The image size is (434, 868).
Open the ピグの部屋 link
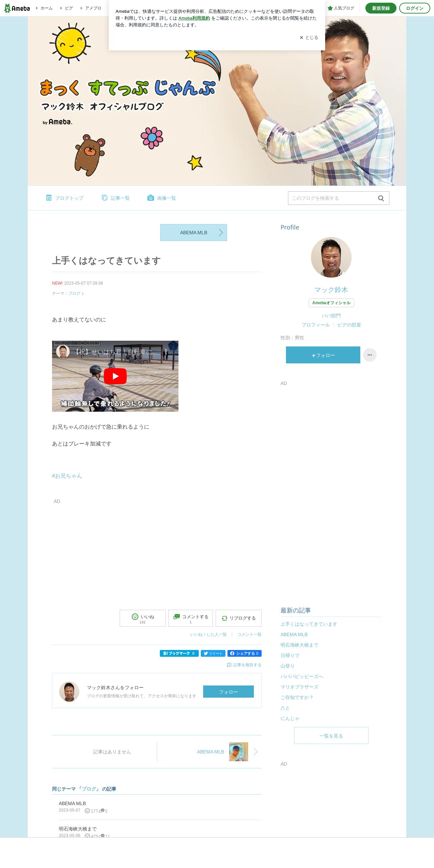click(349, 325)
